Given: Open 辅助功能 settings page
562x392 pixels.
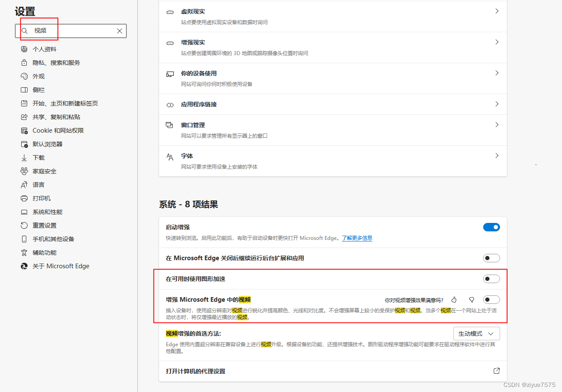Looking at the screenshot, I should [44, 253].
